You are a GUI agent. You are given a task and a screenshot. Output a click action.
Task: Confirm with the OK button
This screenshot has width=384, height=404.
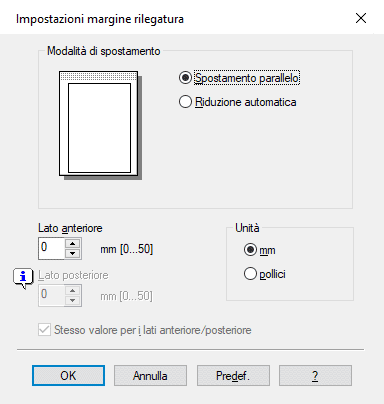(68, 376)
